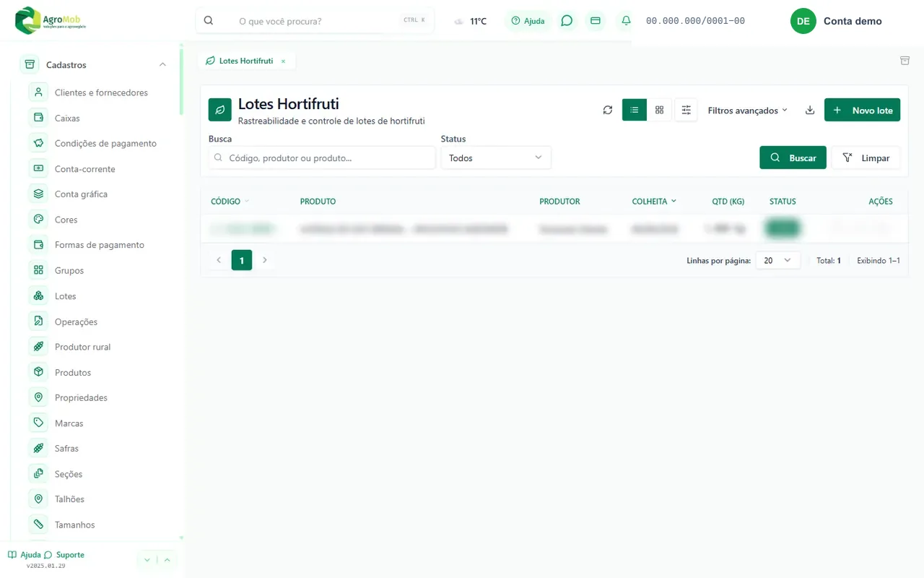Sort table by CÓDIGO column header
924x578 pixels.
click(x=230, y=202)
